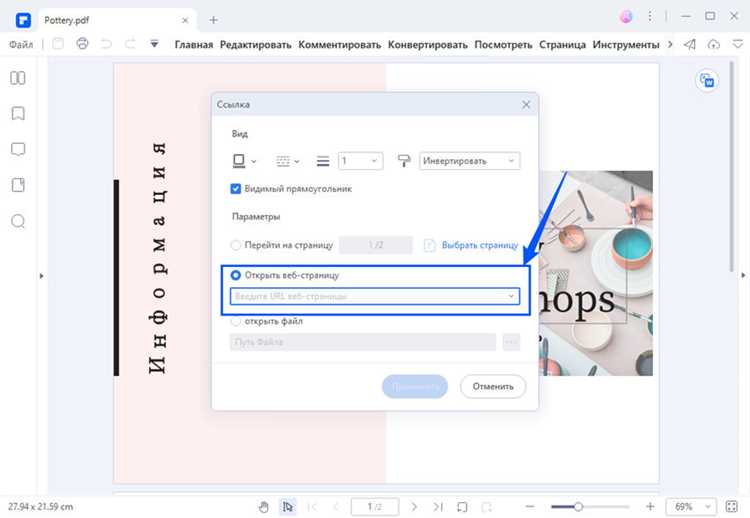The image size is (750, 518).
Task: Click the Применить button
Action: click(415, 386)
